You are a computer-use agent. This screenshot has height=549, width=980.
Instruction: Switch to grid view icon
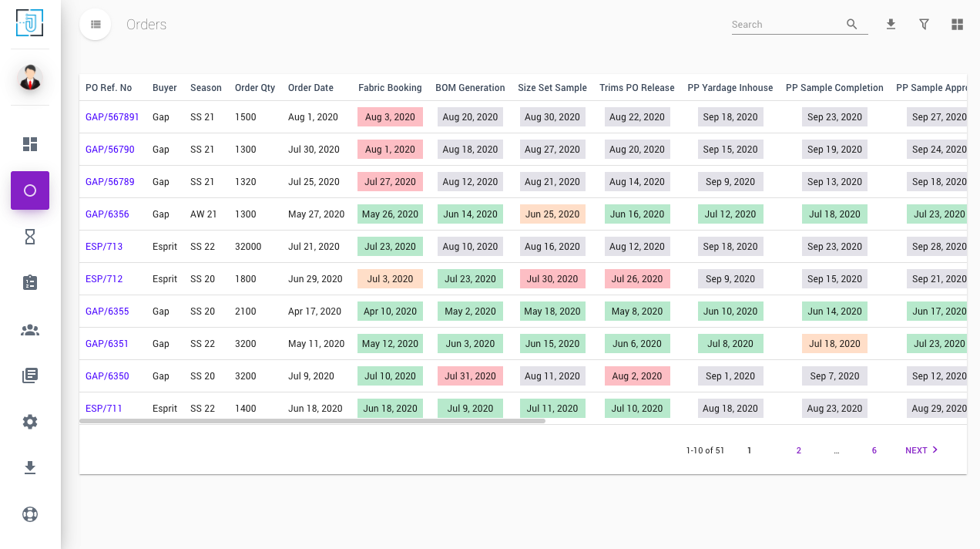pyautogui.click(x=957, y=25)
